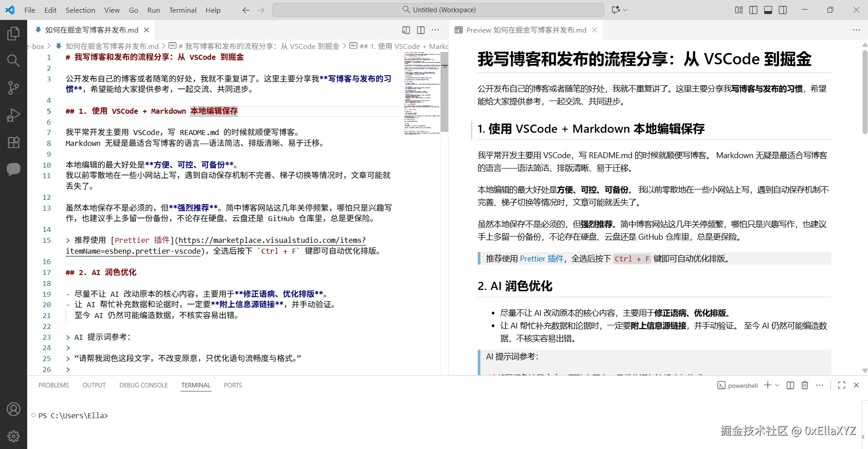This screenshot has height=449, width=868.
Task: Split the markdown editor to the right
Action: tap(421, 30)
